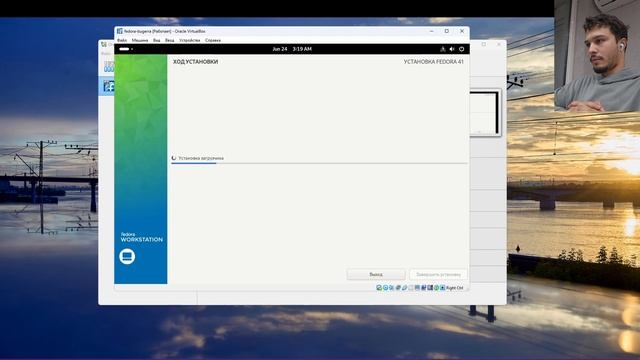Open the Файл menu in VirtualBox

pyautogui.click(x=122, y=40)
